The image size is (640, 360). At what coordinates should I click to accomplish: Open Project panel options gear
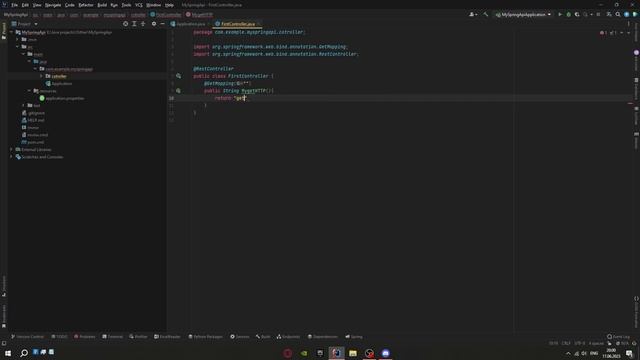pyautogui.click(x=153, y=24)
